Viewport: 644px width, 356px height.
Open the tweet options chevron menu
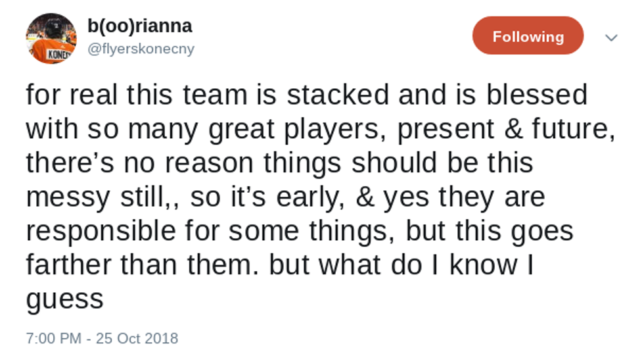click(x=611, y=38)
